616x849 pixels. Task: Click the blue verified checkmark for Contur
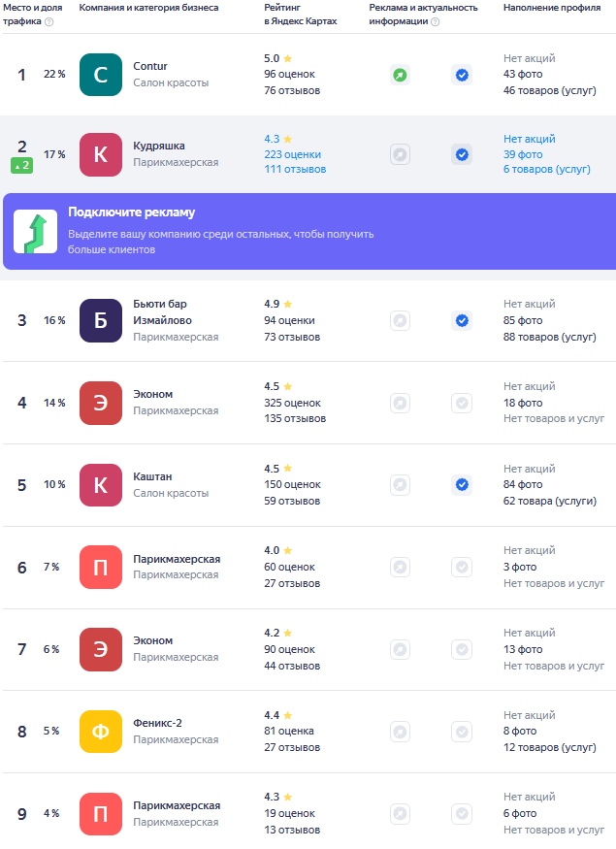point(462,75)
